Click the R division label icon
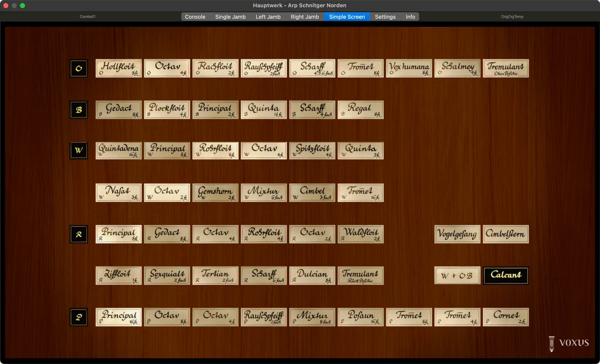This screenshot has height=364, width=600. point(79,234)
